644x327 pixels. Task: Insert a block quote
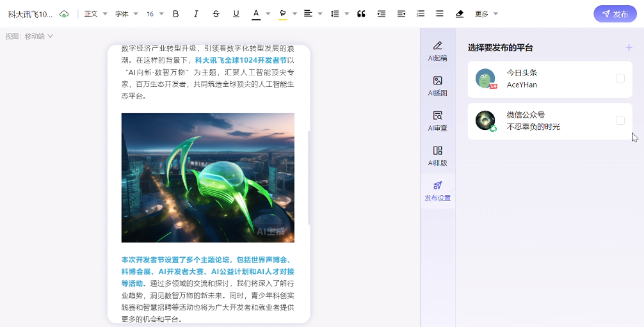[x=361, y=14]
